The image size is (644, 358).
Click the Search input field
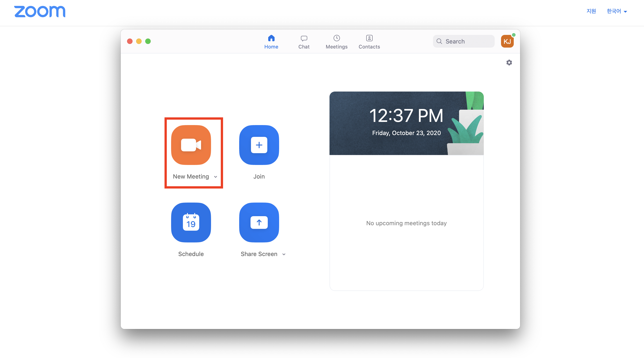pos(467,41)
